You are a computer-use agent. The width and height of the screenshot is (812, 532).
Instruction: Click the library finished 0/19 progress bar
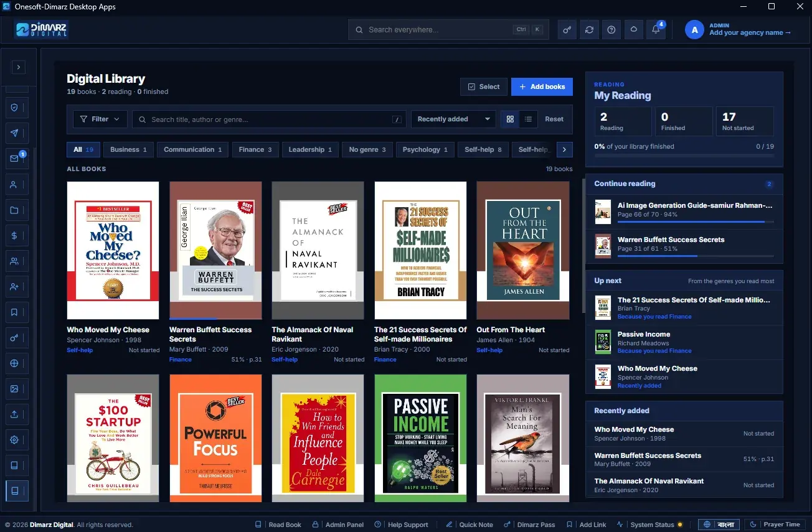coord(684,156)
